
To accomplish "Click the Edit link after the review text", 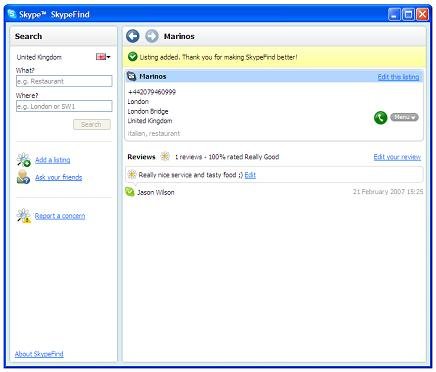I will (x=250, y=175).
